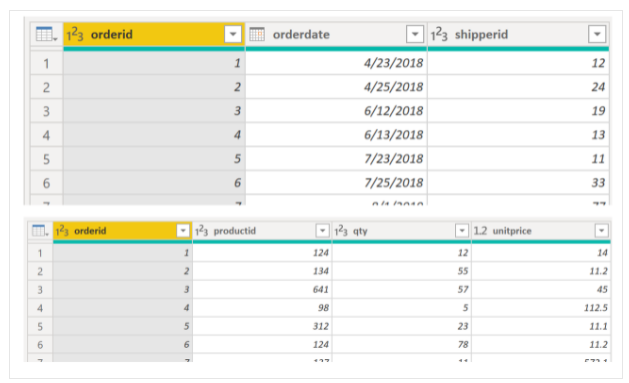Image resolution: width=629 pixels, height=383 pixels.
Task: Select the orderdate column header
Action: click(x=336, y=34)
